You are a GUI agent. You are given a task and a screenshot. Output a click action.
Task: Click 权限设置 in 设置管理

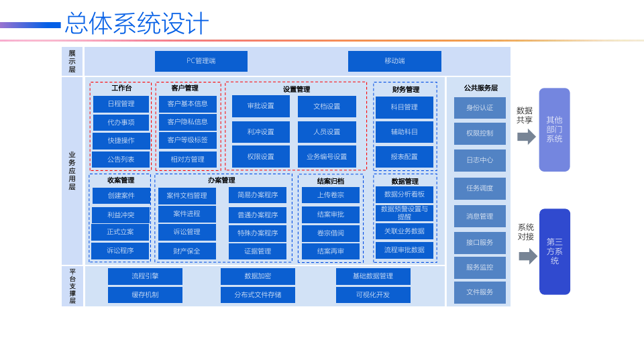[x=260, y=157]
